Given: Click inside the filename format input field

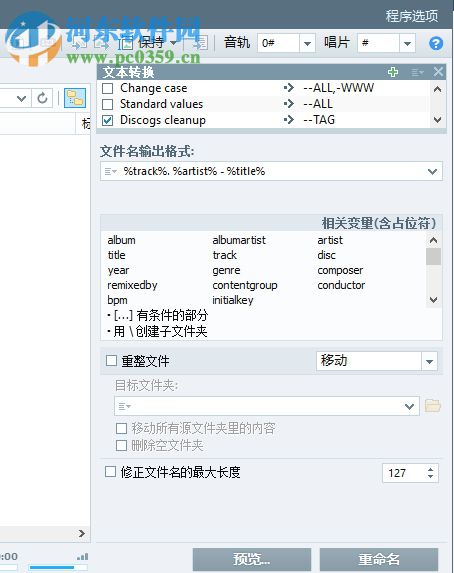Looking at the screenshot, I should (x=271, y=171).
